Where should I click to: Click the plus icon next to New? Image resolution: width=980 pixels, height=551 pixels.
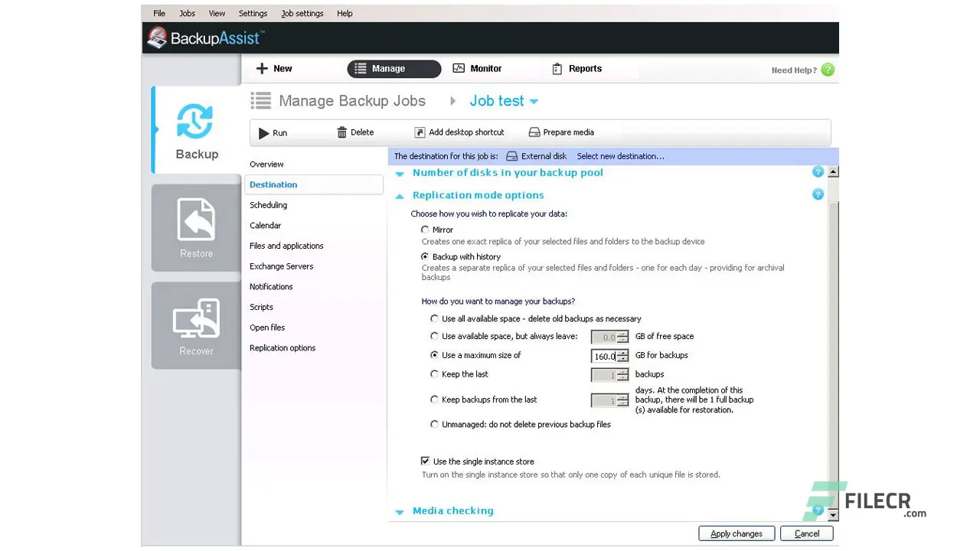click(262, 69)
